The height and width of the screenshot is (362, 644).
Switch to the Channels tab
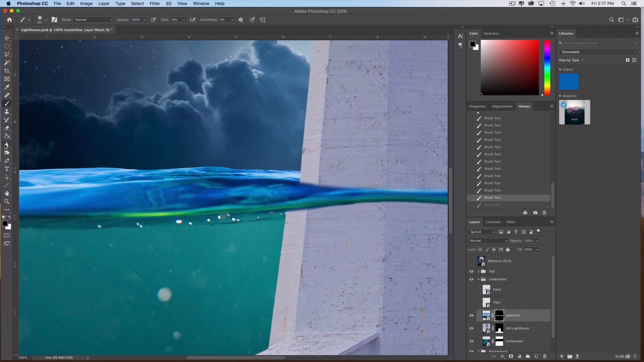point(493,222)
